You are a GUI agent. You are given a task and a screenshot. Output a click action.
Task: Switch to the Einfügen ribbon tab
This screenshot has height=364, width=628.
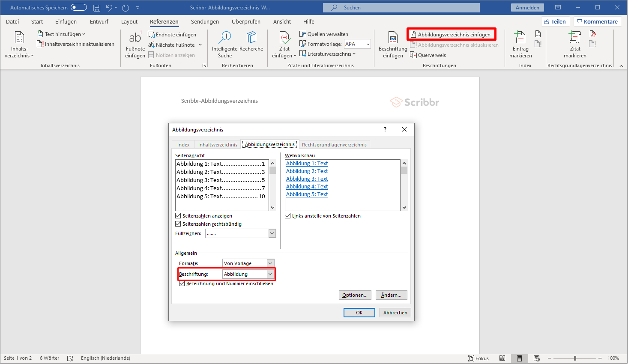(66, 21)
